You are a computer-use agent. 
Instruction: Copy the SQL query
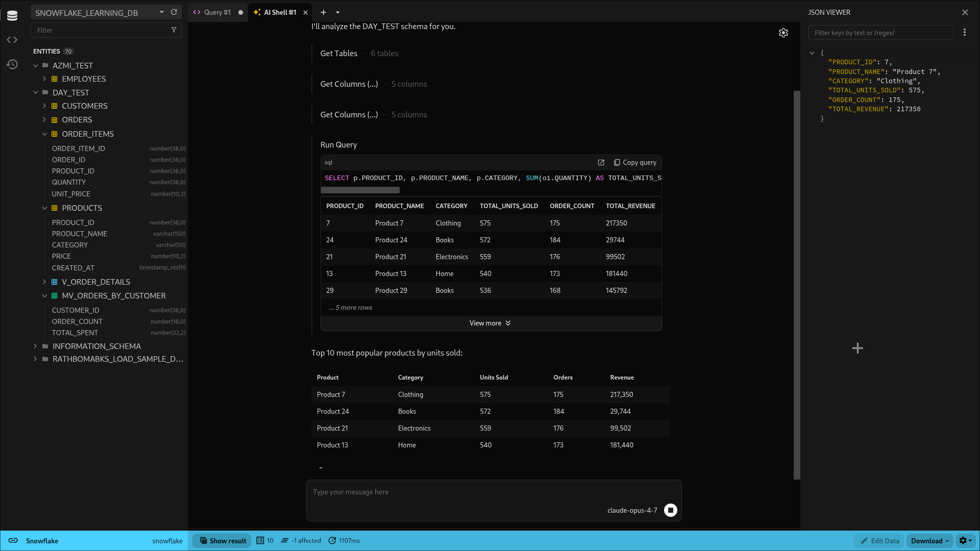click(635, 162)
